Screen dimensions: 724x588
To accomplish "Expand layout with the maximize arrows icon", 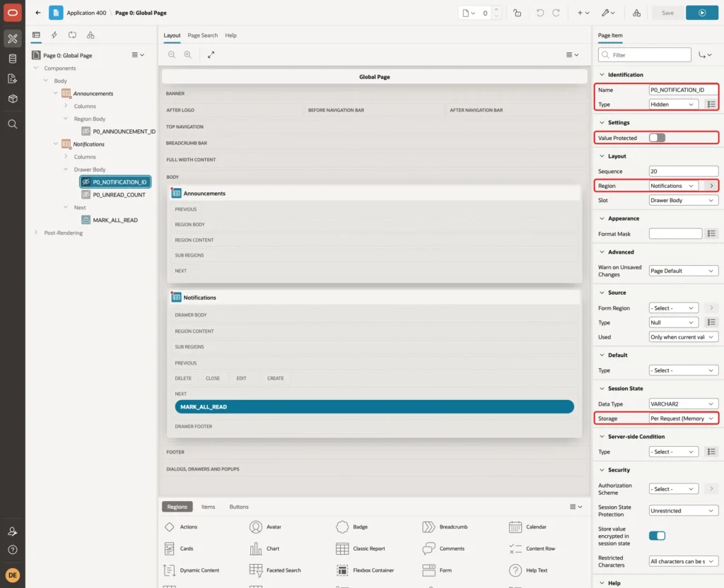I will tap(211, 55).
